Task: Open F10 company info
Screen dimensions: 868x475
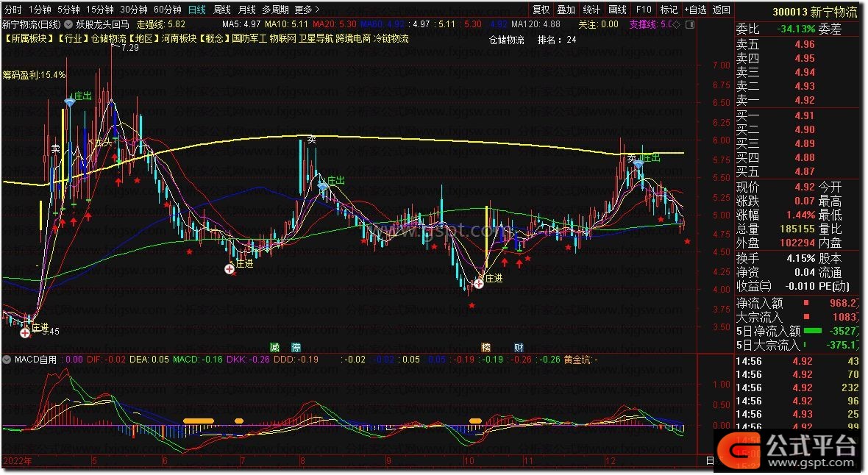Action: click(x=643, y=10)
